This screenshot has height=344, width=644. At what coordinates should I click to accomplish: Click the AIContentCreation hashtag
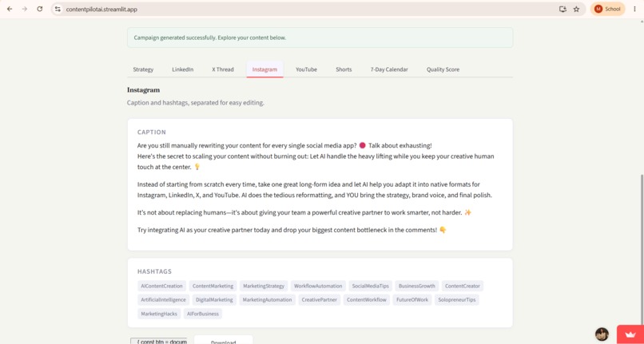click(161, 286)
